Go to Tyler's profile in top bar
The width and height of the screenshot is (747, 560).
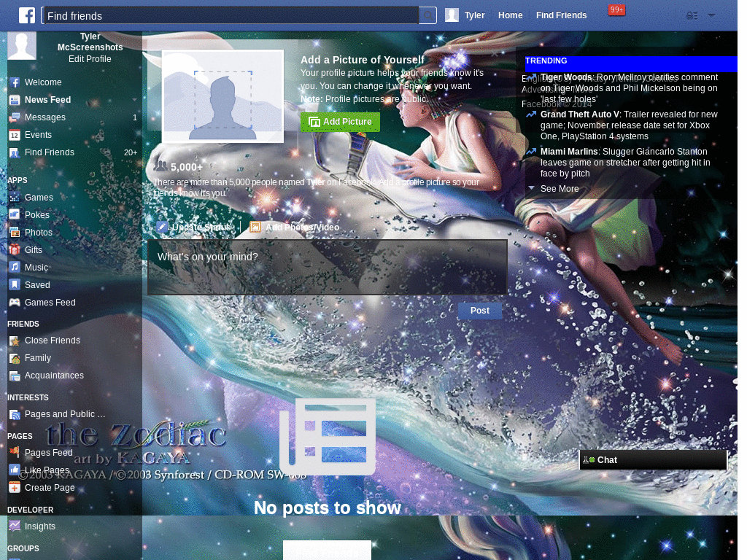tap(465, 15)
